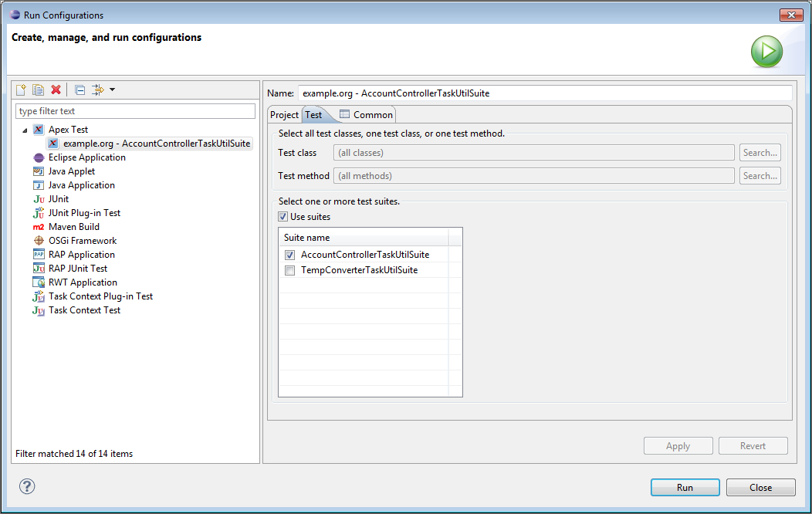Select the Eclipse Application icon
This screenshot has height=514, width=812.
(39, 157)
